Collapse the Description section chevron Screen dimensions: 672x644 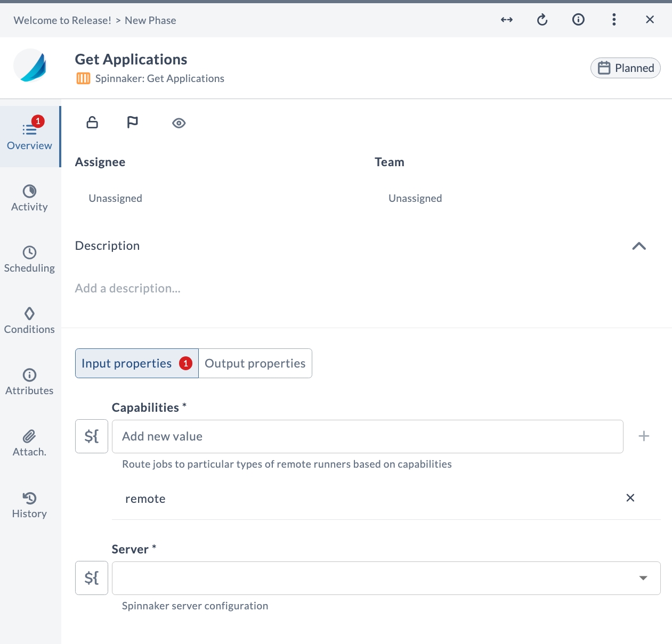click(x=638, y=246)
